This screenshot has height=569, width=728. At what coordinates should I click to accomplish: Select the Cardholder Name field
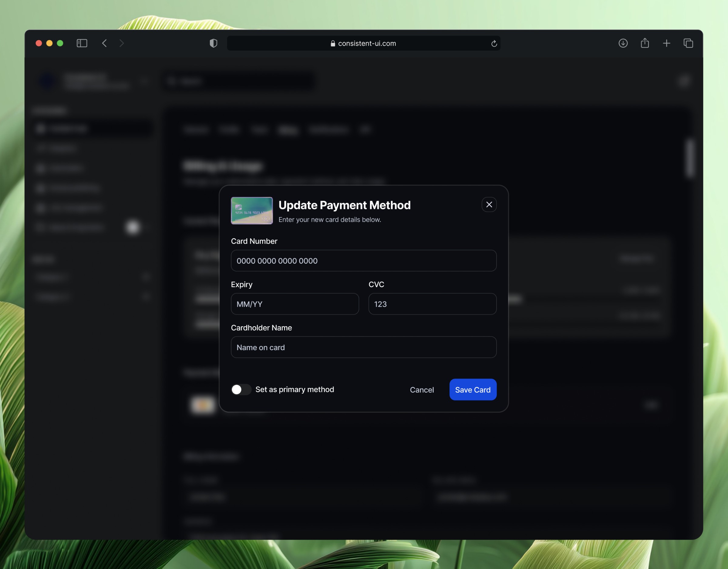[x=363, y=347]
